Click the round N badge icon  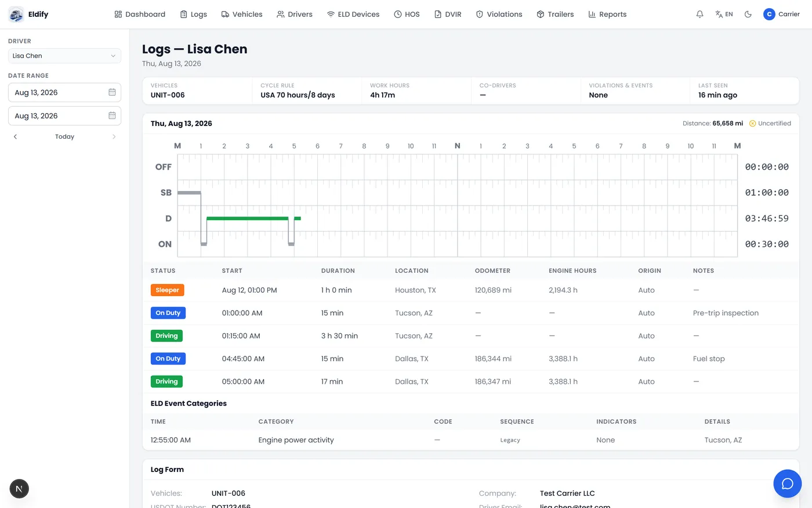(19, 489)
